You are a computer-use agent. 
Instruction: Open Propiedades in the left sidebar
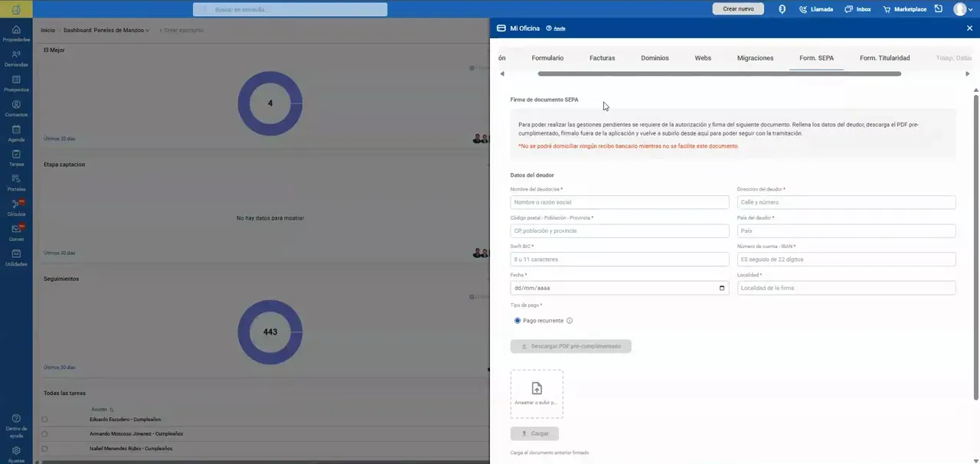tap(16, 33)
